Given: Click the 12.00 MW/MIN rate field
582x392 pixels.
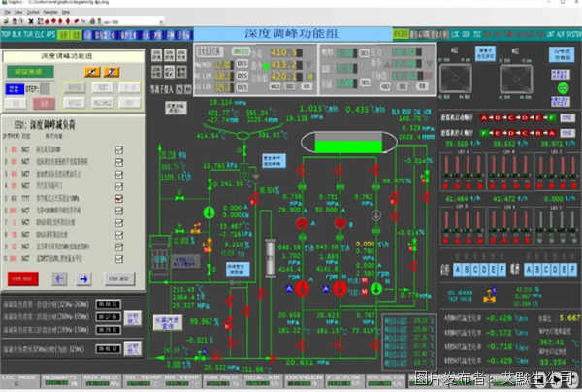Looking at the screenshot, I should point(224,64).
